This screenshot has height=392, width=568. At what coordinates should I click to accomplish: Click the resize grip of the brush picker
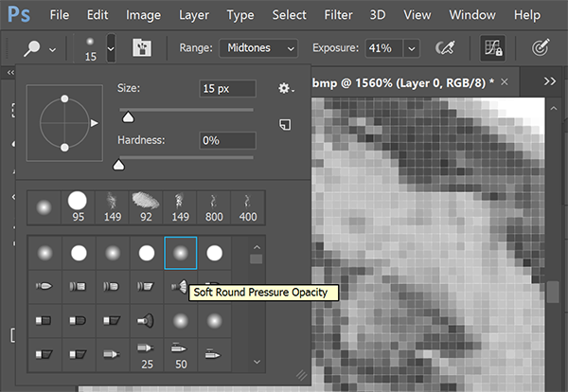tap(301, 375)
